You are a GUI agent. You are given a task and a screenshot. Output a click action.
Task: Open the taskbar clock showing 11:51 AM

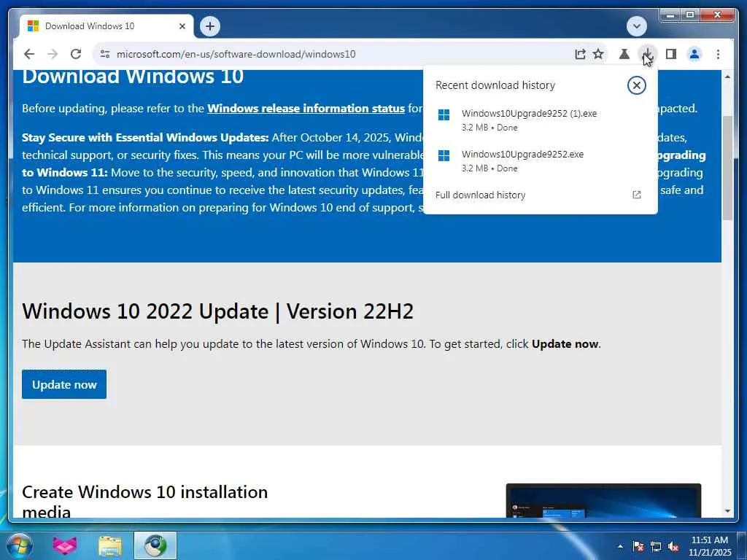coord(710,545)
